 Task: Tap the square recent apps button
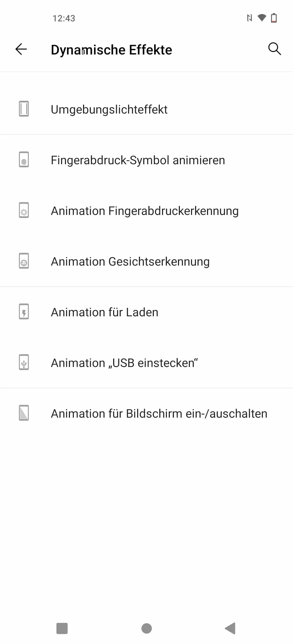[62, 628]
